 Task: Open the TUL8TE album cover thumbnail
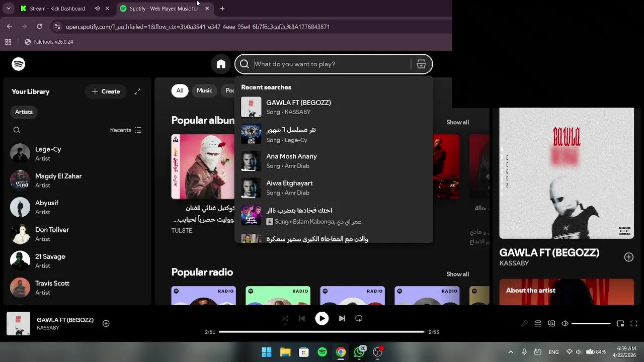(x=203, y=166)
